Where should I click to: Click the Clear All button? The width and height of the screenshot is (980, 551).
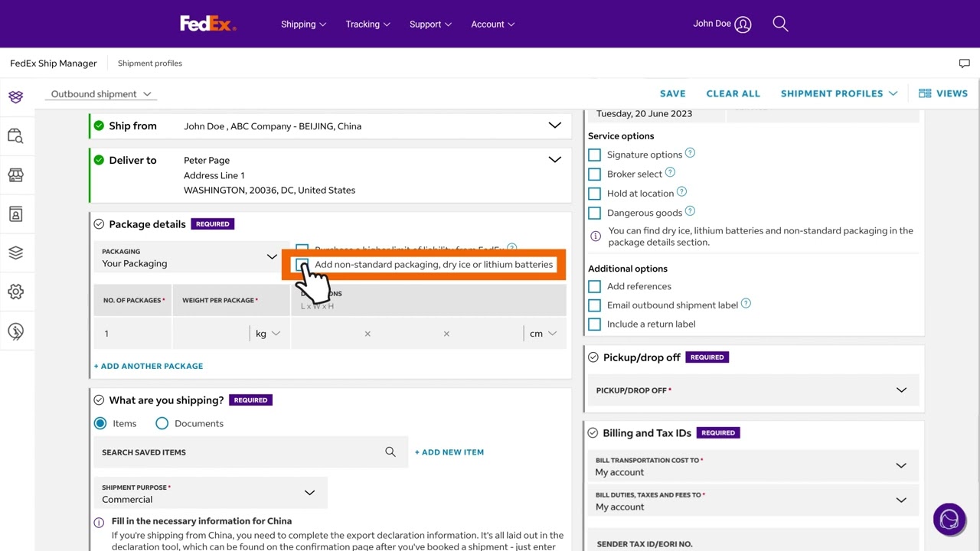click(733, 93)
